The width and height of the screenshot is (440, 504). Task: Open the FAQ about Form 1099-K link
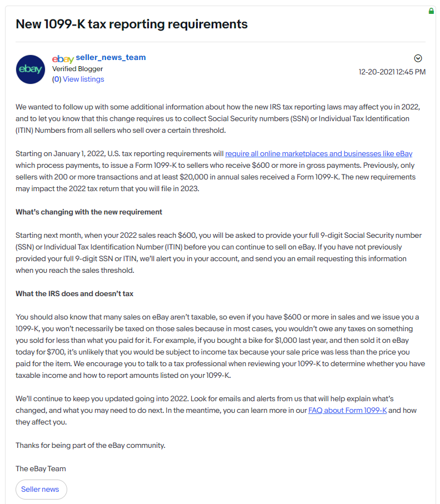pos(347,411)
